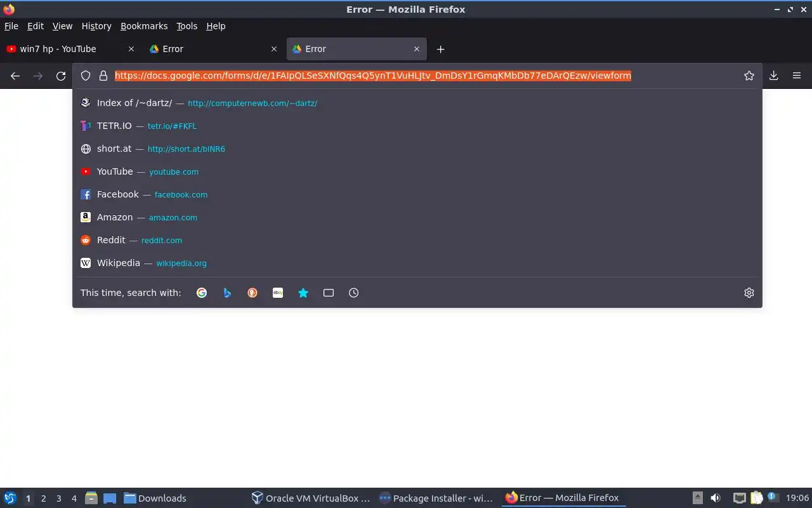Select the Facebook suggestion
Viewport: 812px width, 508px height.
[417, 194]
